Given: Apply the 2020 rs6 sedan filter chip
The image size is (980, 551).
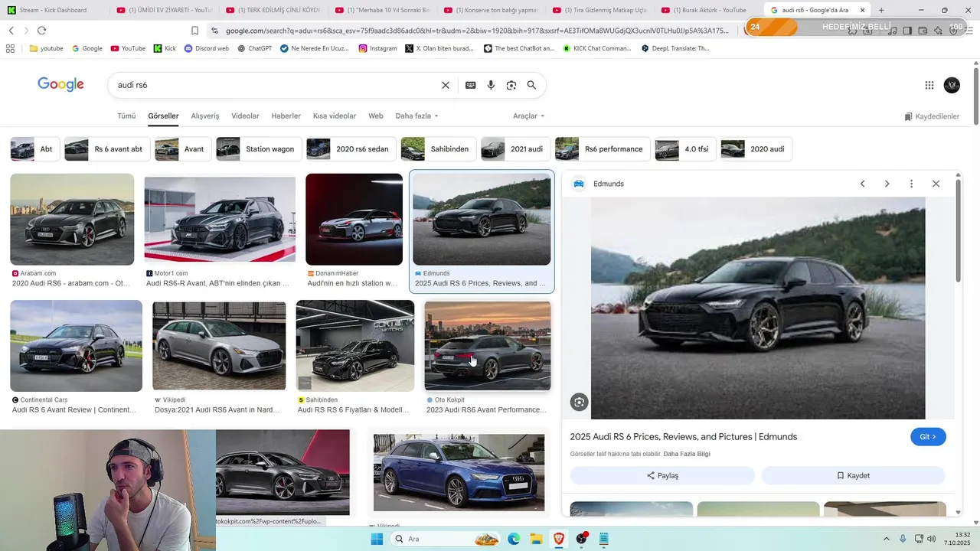Looking at the screenshot, I should (351, 149).
